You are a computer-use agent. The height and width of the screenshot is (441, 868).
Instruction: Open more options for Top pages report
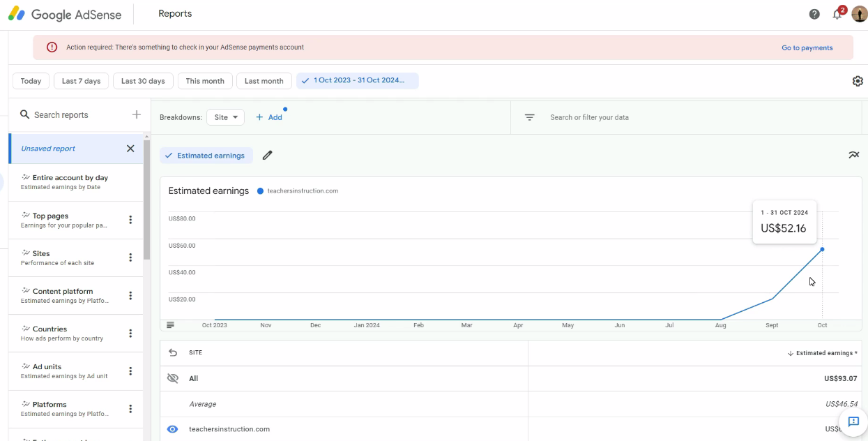coord(130,220)
